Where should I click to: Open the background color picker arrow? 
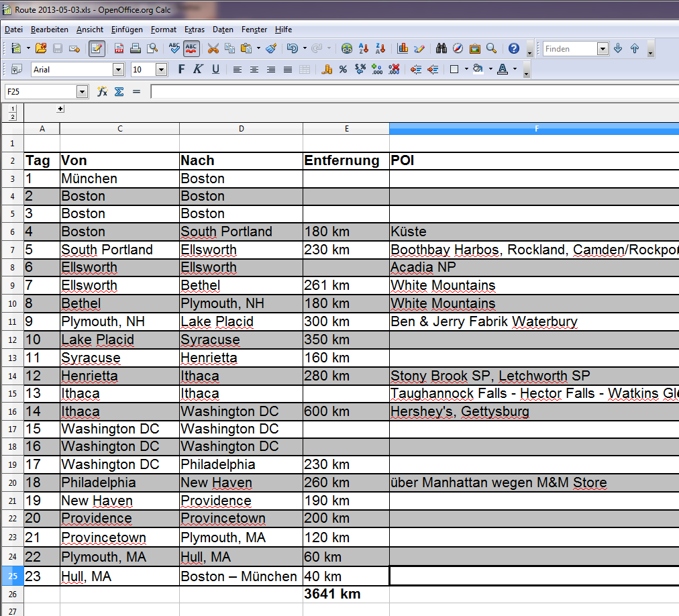[490, 69]
